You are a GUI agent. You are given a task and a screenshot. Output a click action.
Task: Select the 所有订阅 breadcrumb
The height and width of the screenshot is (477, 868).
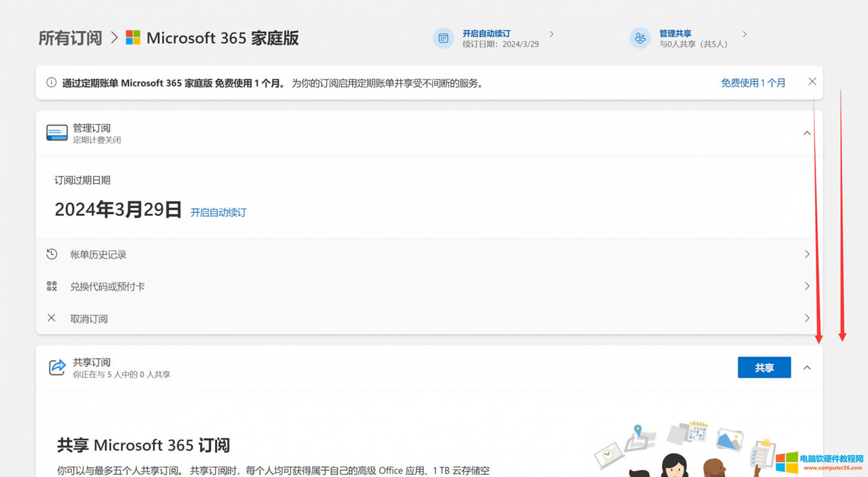[x=70, y=37]
